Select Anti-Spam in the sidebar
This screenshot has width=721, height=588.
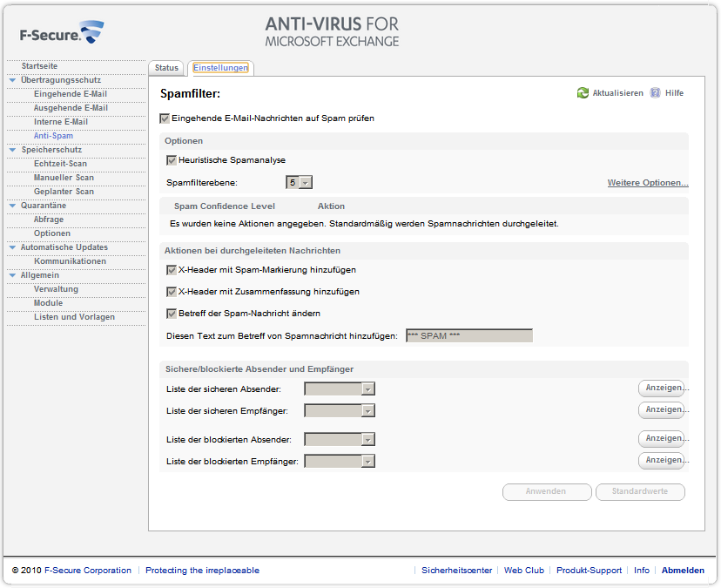click(53, 136)
